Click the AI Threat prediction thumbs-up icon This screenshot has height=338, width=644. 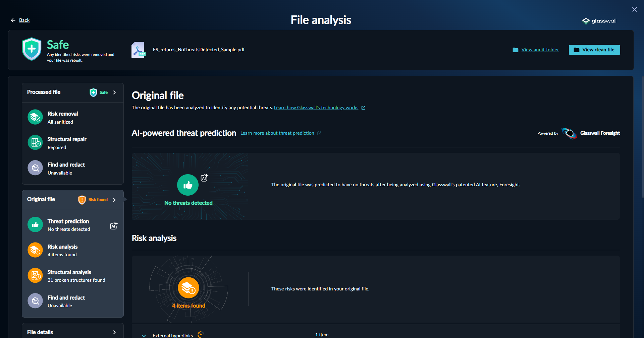tap(35, 224)
